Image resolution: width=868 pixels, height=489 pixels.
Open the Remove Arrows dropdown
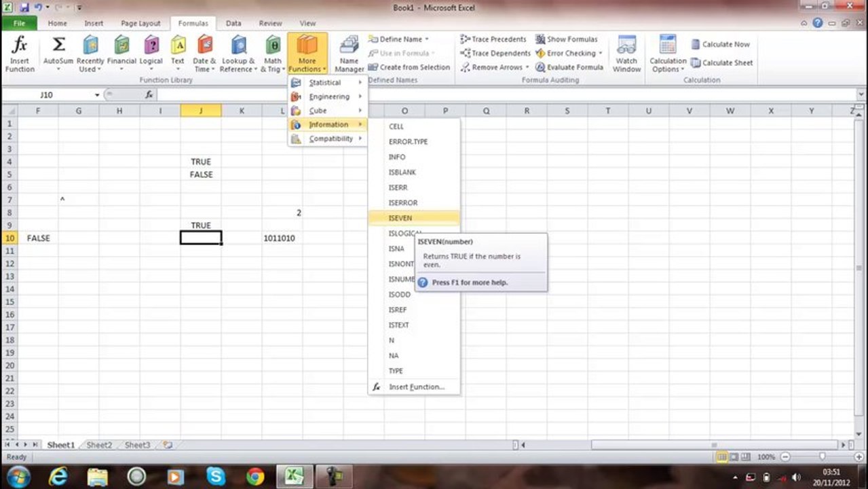pos(495,67)
